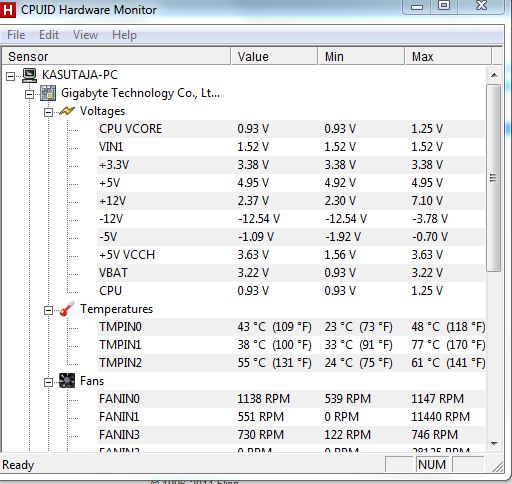This screenshot has width=512, height=484.
Task: Click the Max column header
Action: tap(448, 56)
